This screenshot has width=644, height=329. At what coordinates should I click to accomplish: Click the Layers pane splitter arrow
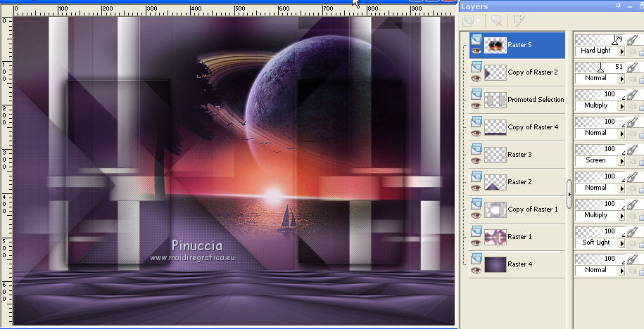569,194
